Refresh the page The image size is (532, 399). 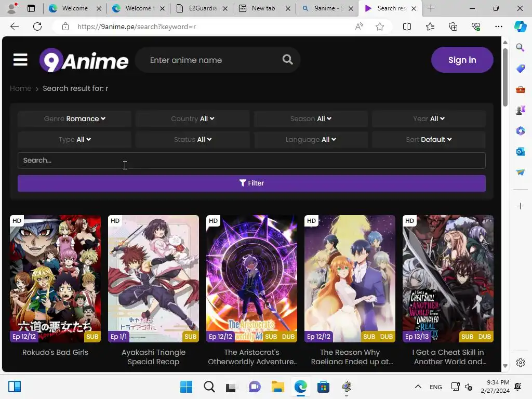(37, 26)
